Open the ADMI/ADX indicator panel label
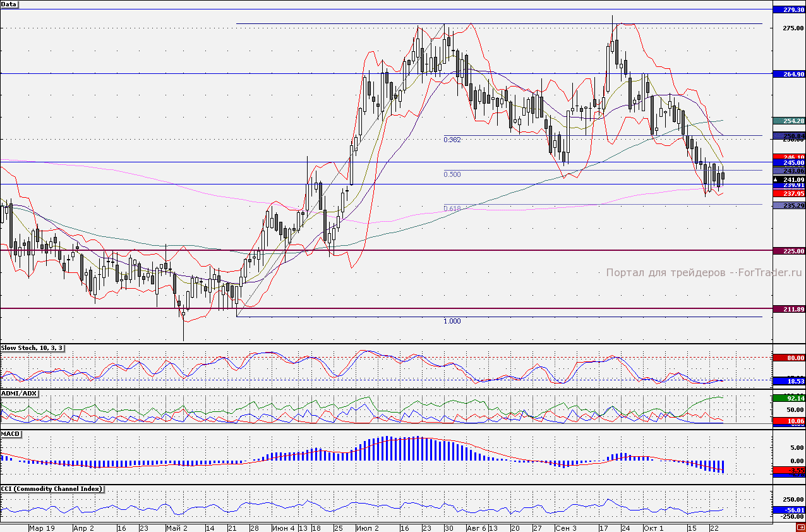Viewport: 806px width, 532px height. tap(20, 394)
